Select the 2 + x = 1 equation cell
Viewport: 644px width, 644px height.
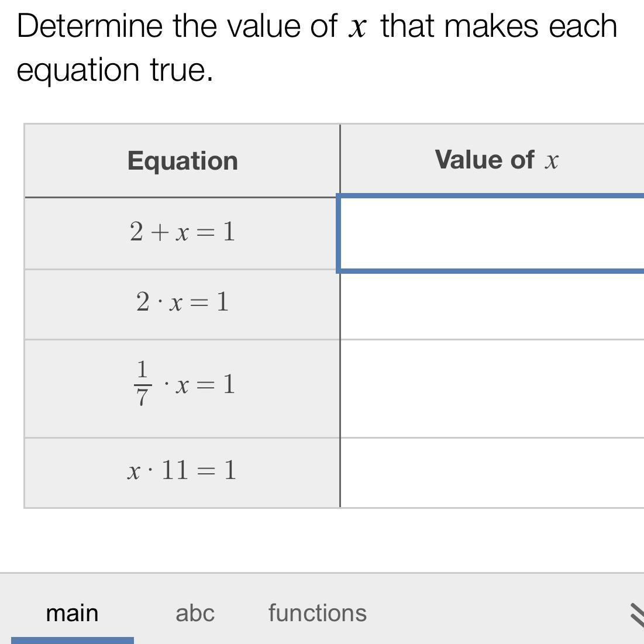pos(182,233)
